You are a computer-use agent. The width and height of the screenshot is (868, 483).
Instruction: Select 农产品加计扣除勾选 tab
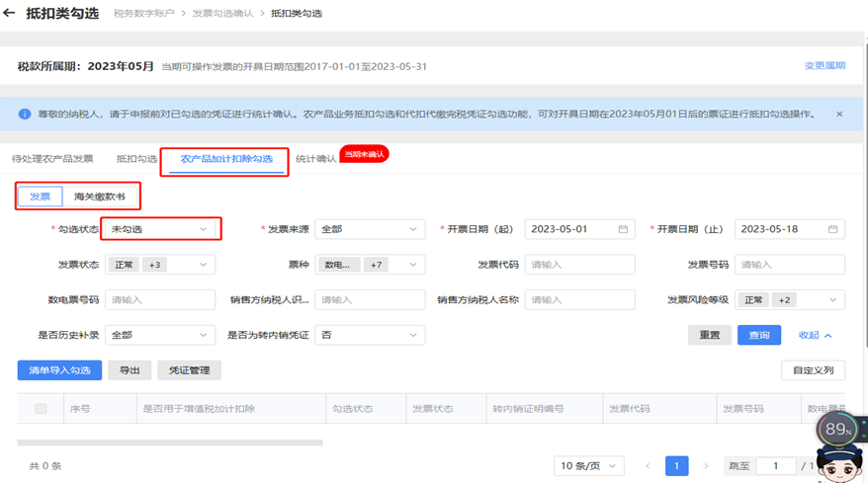click(226, 159)
